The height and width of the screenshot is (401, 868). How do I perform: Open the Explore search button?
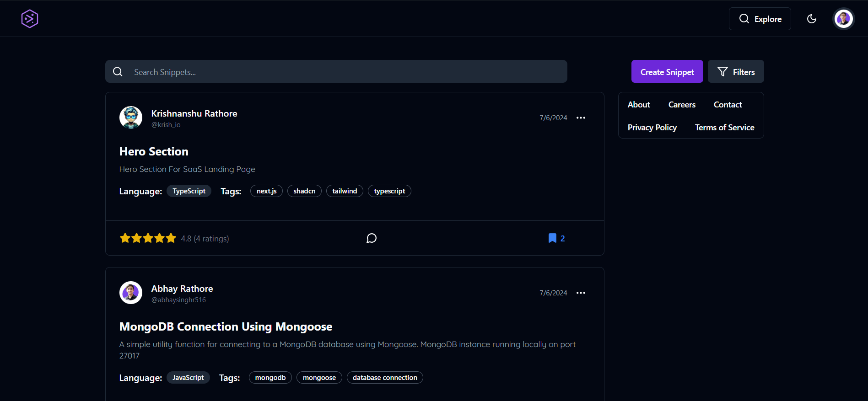pos(760,19)
